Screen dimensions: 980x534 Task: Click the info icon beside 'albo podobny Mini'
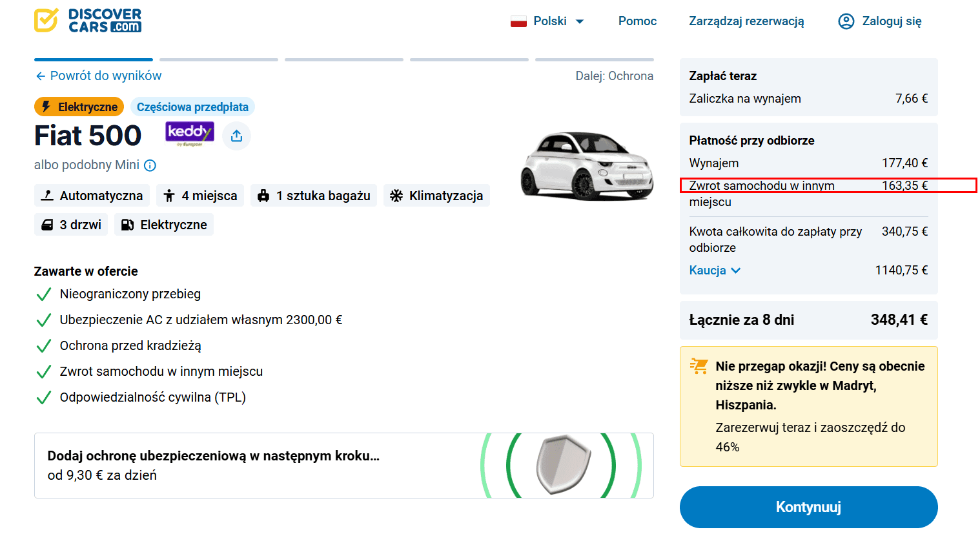click(150, 165)
